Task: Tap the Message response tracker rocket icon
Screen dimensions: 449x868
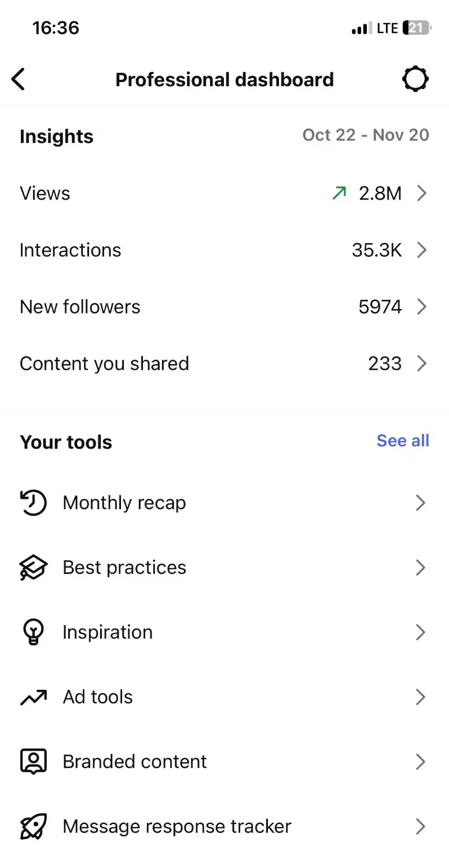Action: [33, 826]
